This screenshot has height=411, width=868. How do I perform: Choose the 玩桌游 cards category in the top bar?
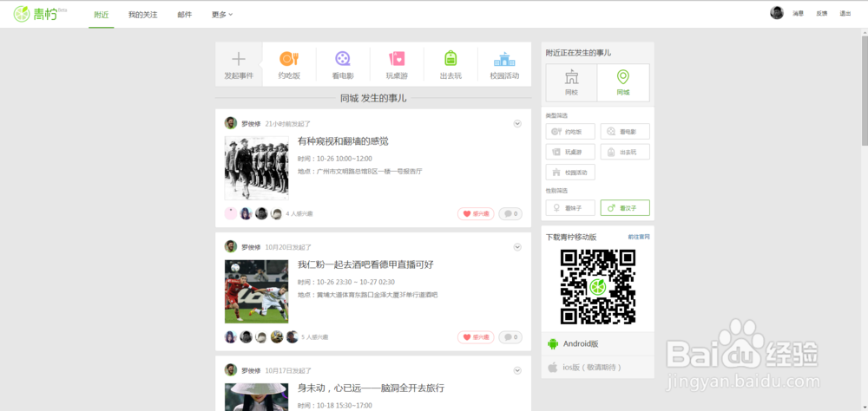click(x=397, y=65)
